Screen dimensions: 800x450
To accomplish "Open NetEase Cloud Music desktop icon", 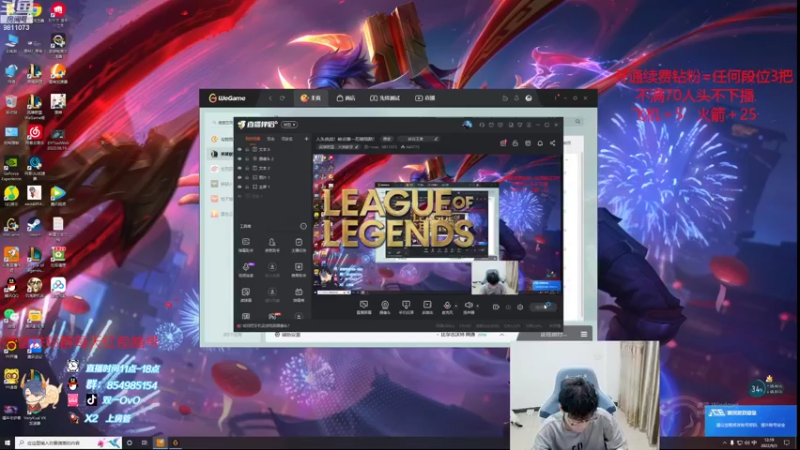I will [34, 135].
